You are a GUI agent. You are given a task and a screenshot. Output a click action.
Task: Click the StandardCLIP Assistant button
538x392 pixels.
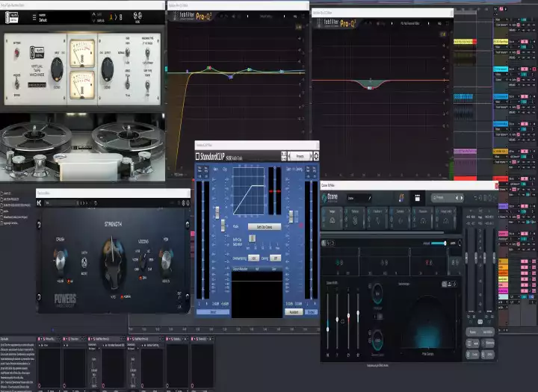(294, 312)
